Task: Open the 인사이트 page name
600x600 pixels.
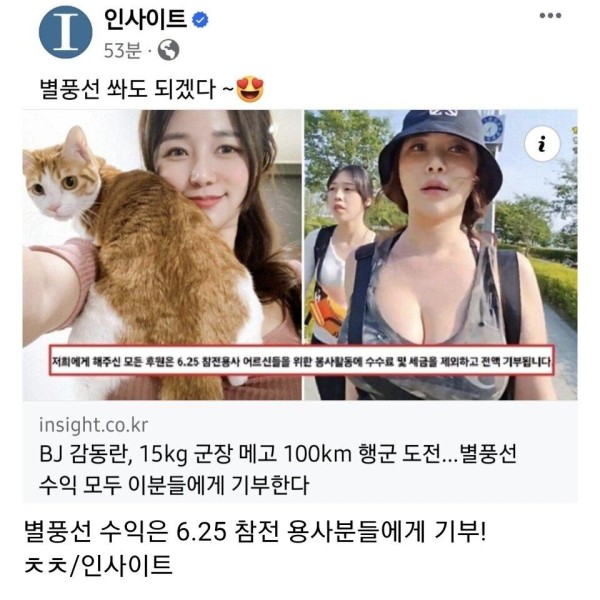Action: coord(146,20)
